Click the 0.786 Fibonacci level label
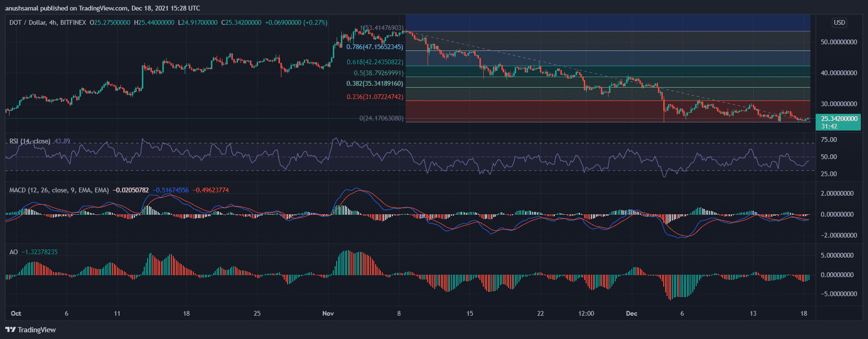This screenshot has height=339, width=868. coord(375,47)
